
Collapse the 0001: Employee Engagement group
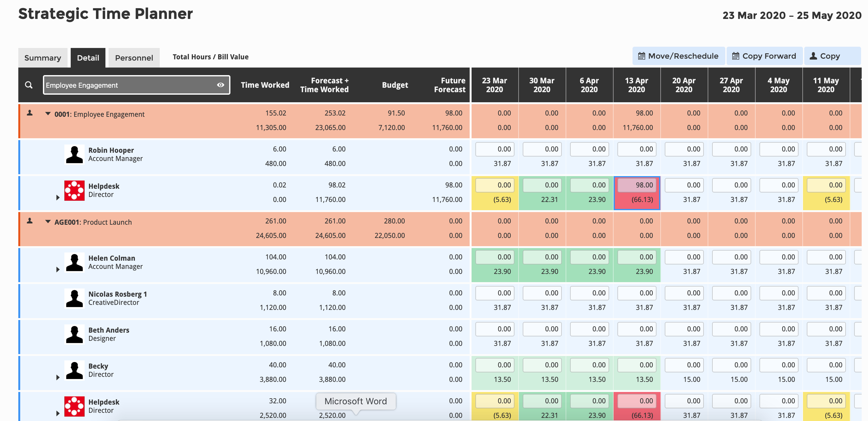click(48, 114)
